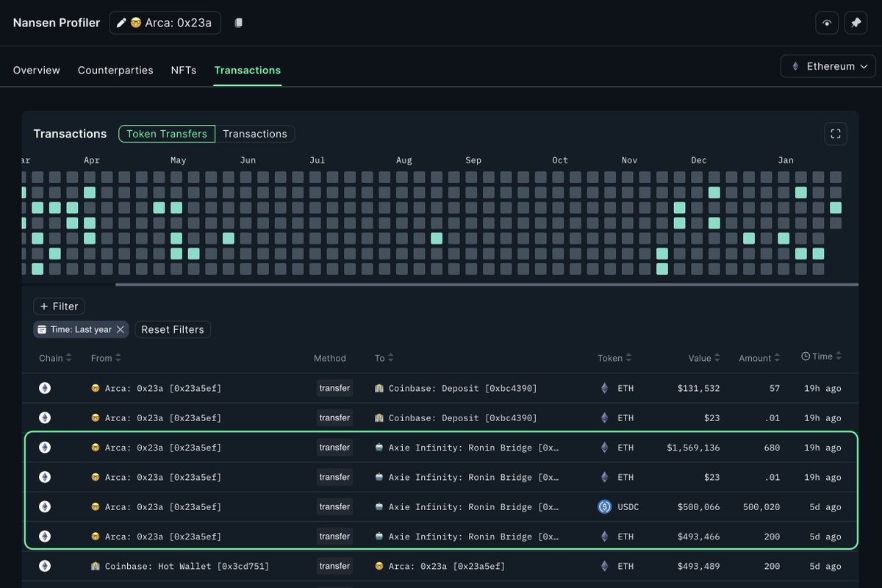
Task: Click the 5d ago time in the USDC row
Action: coord(825,506)
